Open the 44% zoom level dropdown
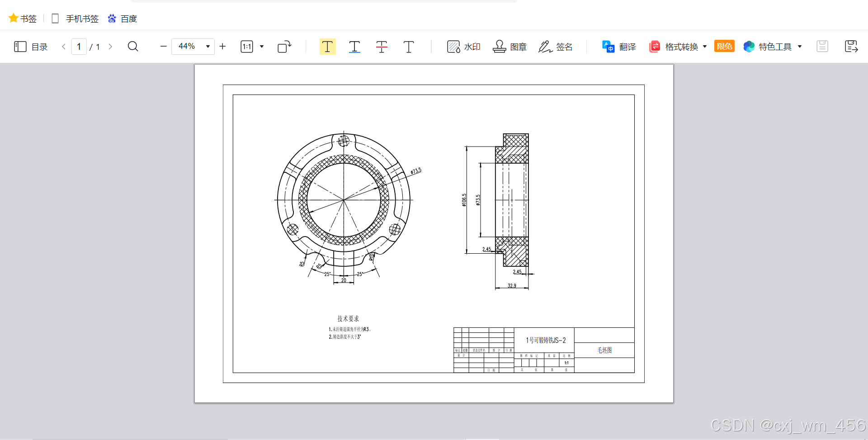The width and height of the screenshot is (868, 440). (193, 47)
